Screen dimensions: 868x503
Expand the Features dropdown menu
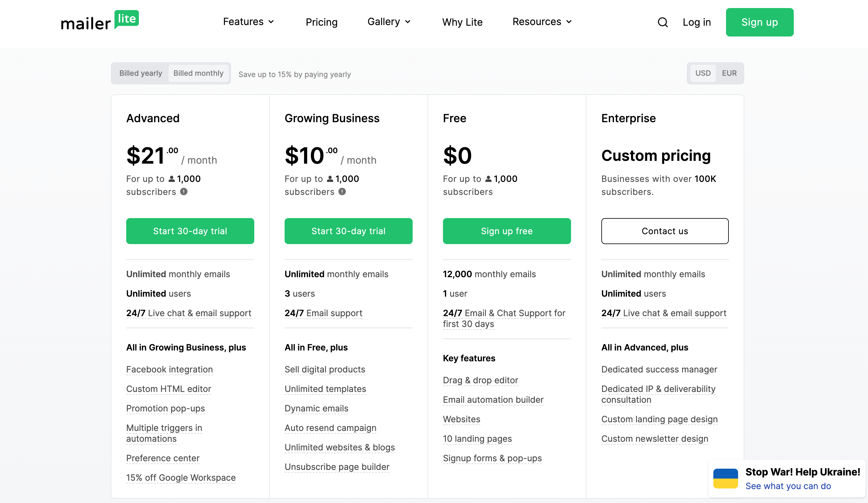click(248, 22)
